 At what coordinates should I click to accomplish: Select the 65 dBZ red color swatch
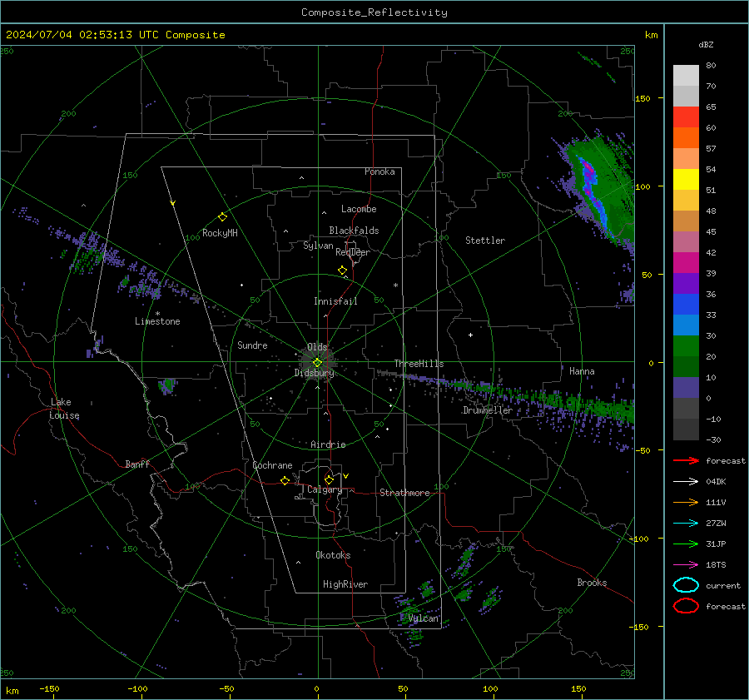pos(686,117)
